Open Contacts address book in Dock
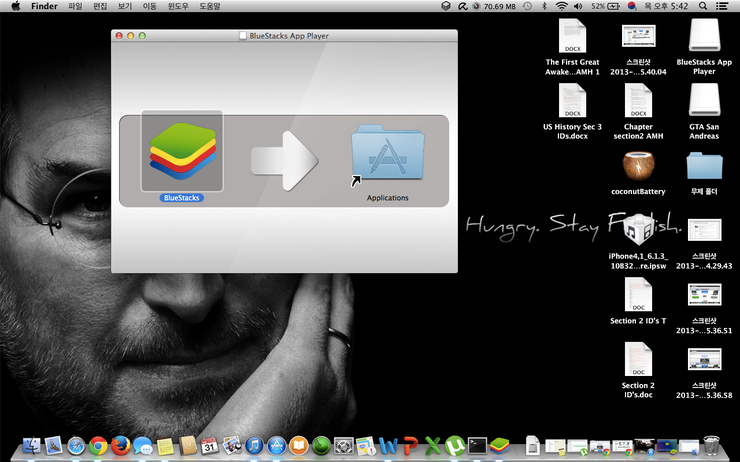This screenshot has height=462, width=740. click(x=188, y=445)
